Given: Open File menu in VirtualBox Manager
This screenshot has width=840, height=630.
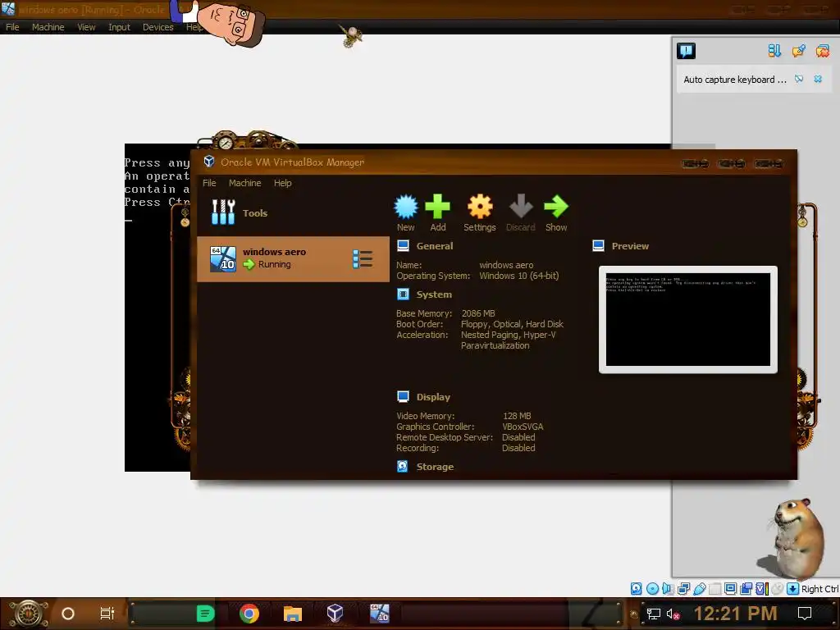Looking at the screenshot, I should tap(209, 183).
